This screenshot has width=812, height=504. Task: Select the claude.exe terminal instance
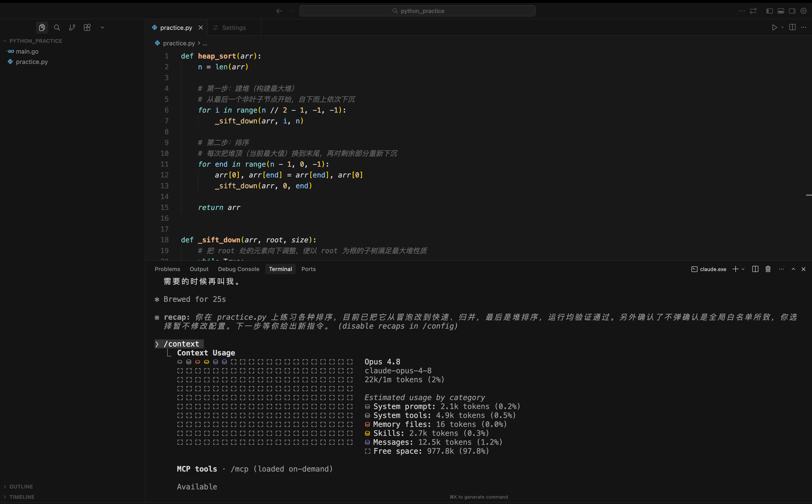[709, 269]
